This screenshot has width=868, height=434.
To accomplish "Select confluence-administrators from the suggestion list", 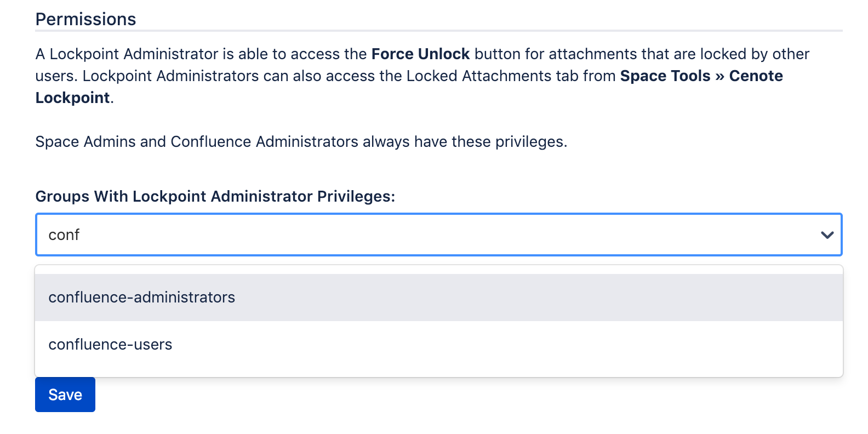I will coord(141,297).
